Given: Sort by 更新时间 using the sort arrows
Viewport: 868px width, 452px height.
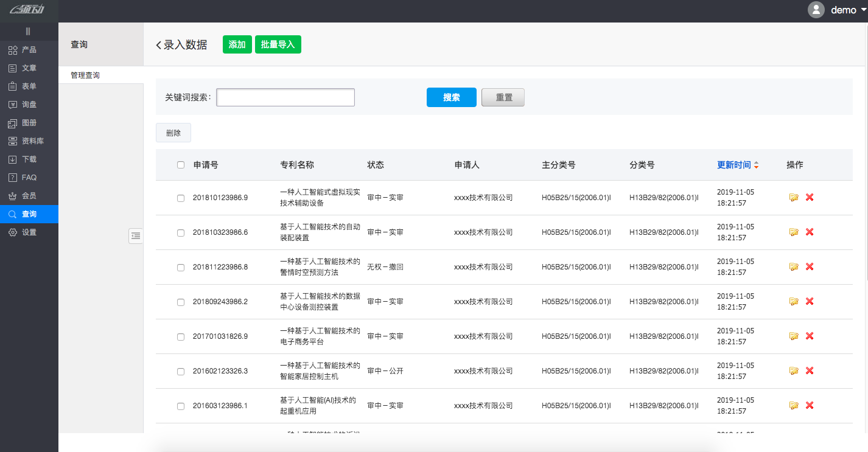Looking at the screenshot, I should coord(756,164).
